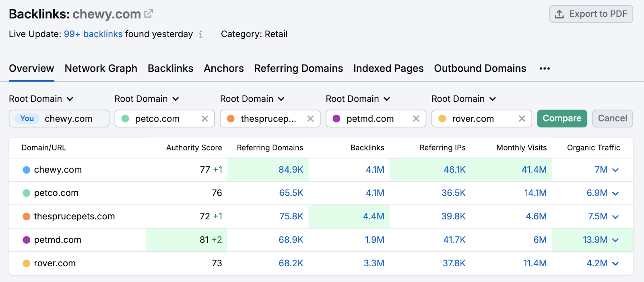The image size is (644, 282).
Task: Open rover.com backlinks 3.3M value
Action: 374,263
